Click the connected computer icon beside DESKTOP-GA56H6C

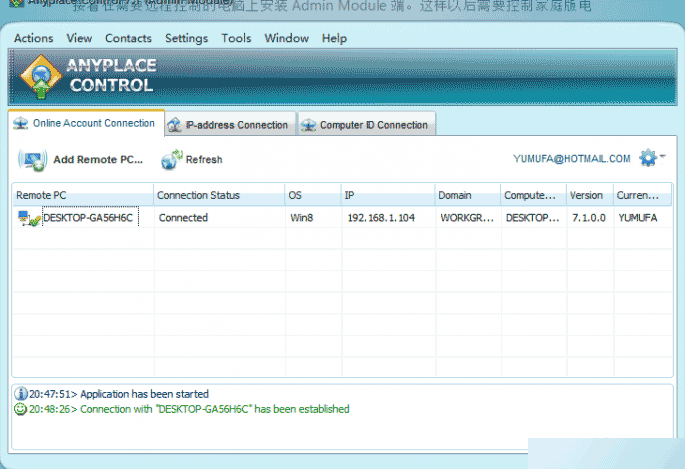tap(29, 218)
